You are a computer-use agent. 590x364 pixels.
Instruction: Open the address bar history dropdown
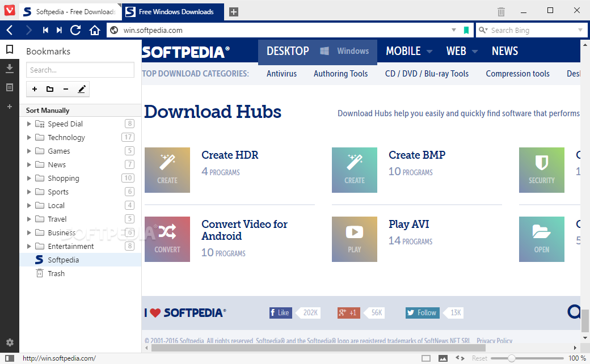point(454,30)
